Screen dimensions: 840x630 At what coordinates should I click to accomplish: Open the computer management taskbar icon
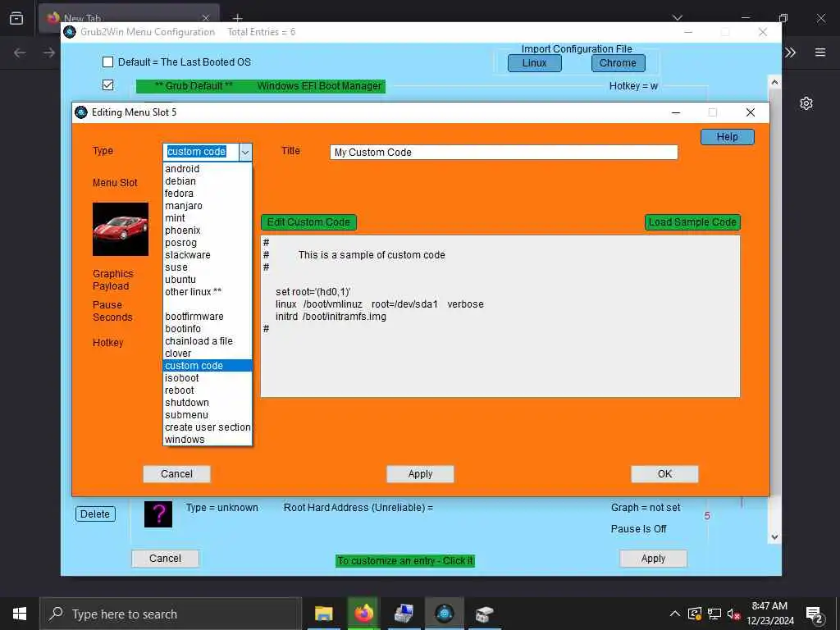point(404,614)
